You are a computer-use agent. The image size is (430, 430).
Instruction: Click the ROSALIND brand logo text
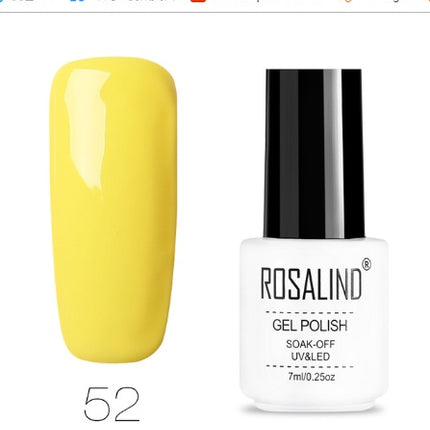click(x=311, y=284)
